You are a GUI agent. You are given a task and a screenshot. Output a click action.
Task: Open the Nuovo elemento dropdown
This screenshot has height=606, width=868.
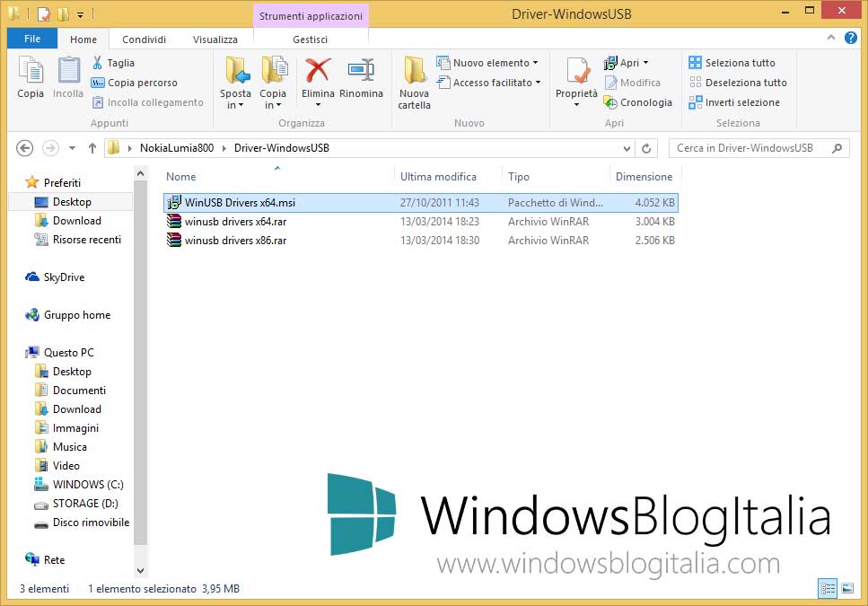point(487,63)
